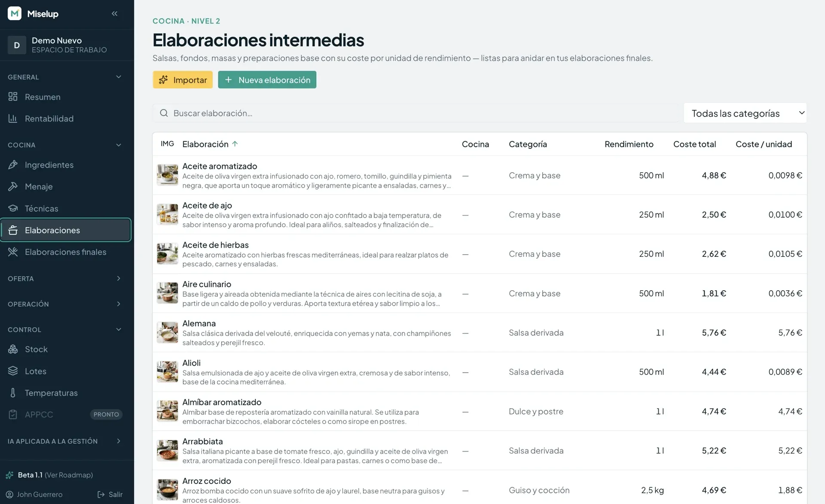The height and width of the screenshot is (504, 825).
Task: Click the Categoría column header
Action: (x=528, y=144)
